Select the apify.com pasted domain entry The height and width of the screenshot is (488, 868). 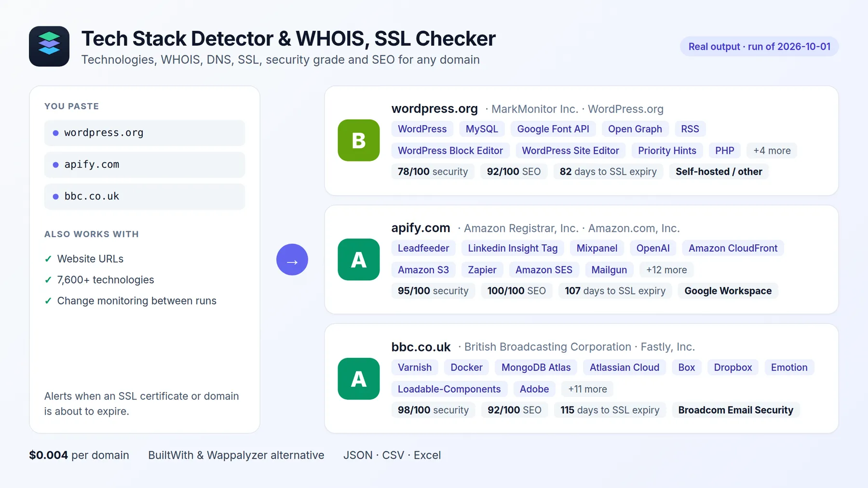click(x=145, y=165)
